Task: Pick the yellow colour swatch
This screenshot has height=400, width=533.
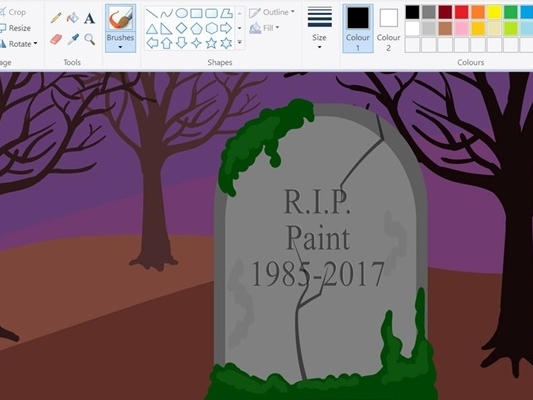Action: pyautogui.click(x=494, y=12)
